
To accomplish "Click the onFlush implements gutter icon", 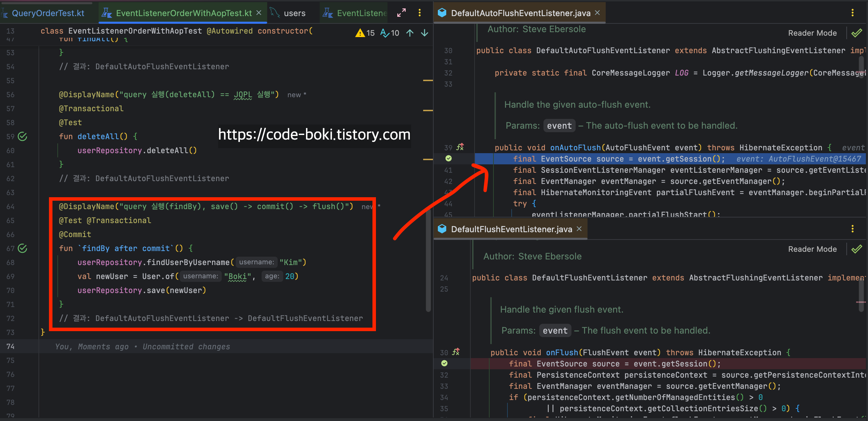I will point(456,352).
